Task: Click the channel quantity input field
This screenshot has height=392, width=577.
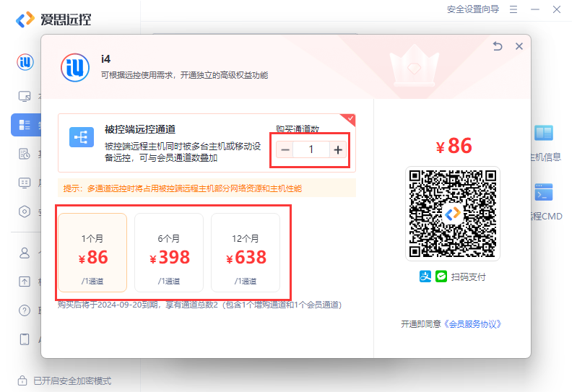Action: [311, 149]
